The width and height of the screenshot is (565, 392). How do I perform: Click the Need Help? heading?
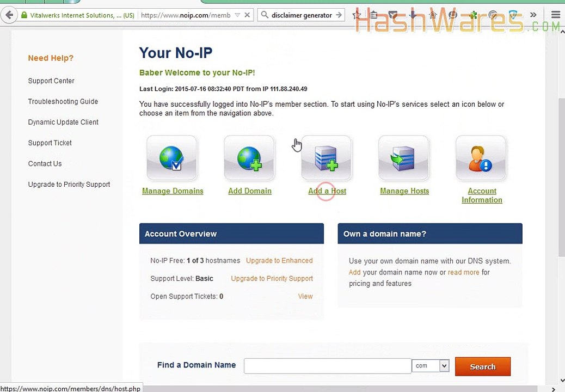[x=51, y=58]
